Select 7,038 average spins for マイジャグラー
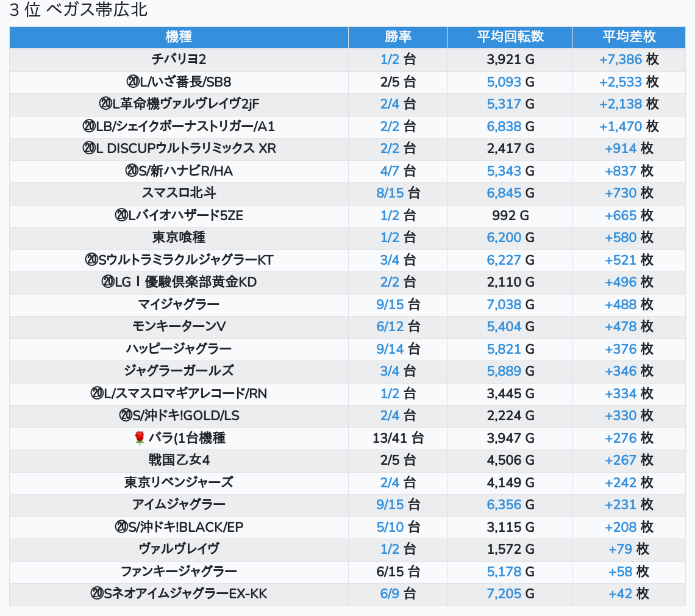 pyautogui.click(x=504, y=304)
